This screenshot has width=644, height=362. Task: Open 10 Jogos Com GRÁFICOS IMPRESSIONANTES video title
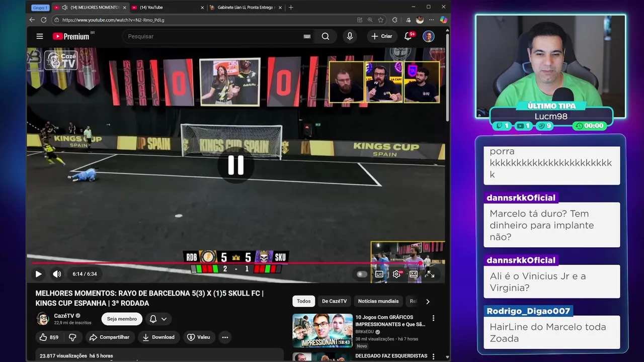click(x=390, y=321)
